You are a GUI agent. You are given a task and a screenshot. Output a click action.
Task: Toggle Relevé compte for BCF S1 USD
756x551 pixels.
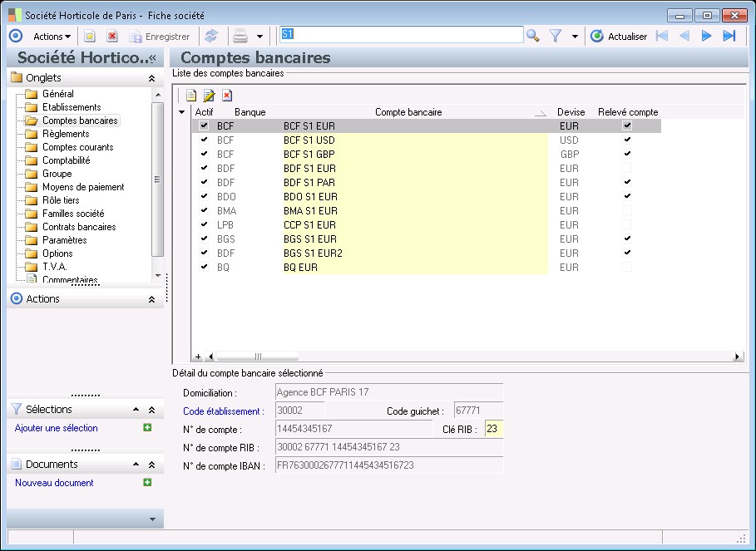pos(627,140)
